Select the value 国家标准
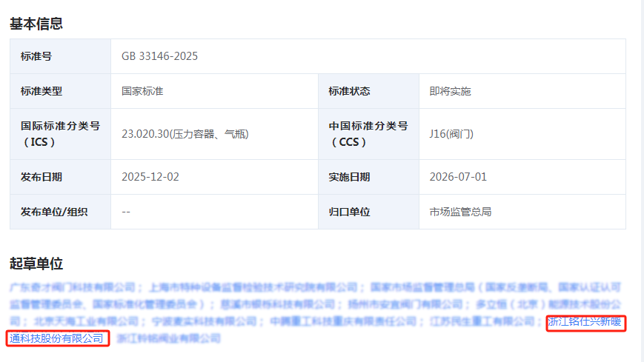The width and height of the screenshot is (644, 362). [142, 91]
